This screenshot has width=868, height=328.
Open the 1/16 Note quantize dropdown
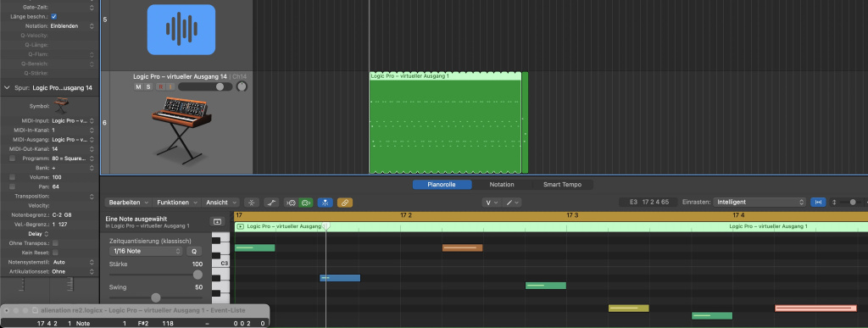pyautogui.click(x=146, y=251)
